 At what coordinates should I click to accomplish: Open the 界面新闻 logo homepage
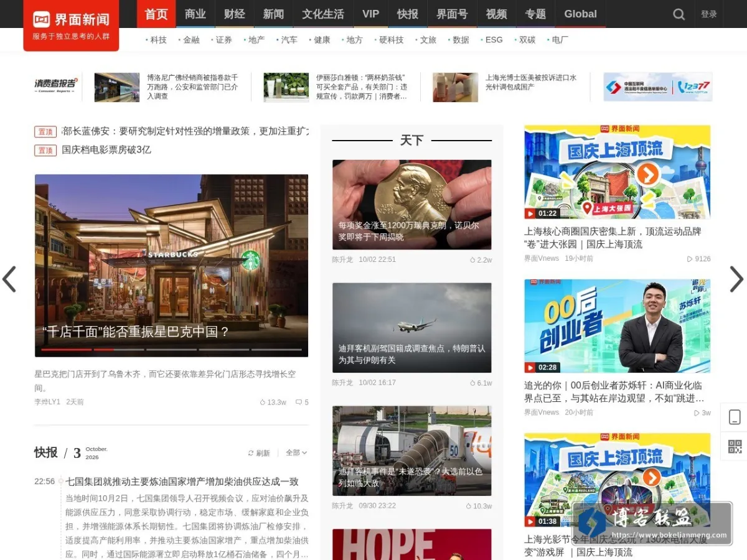click(71, 25)
